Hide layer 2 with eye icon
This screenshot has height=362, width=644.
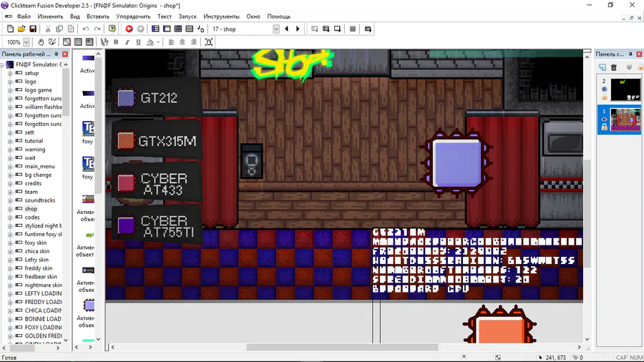[x=604, y=89]
